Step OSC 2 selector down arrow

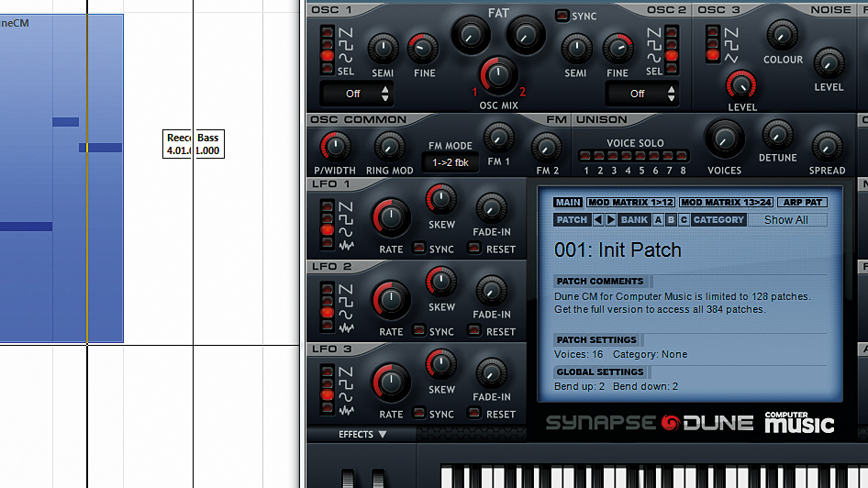coord(671,98)
